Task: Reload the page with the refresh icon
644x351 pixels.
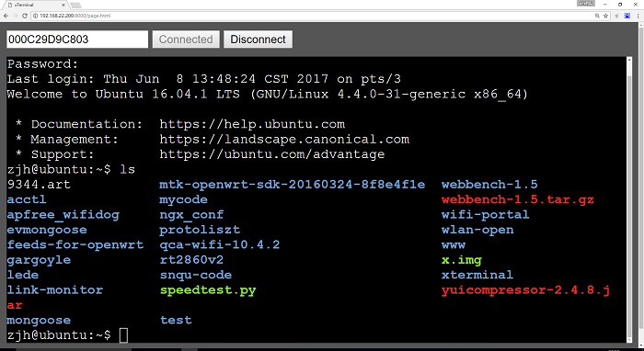Action: (25, 16)
